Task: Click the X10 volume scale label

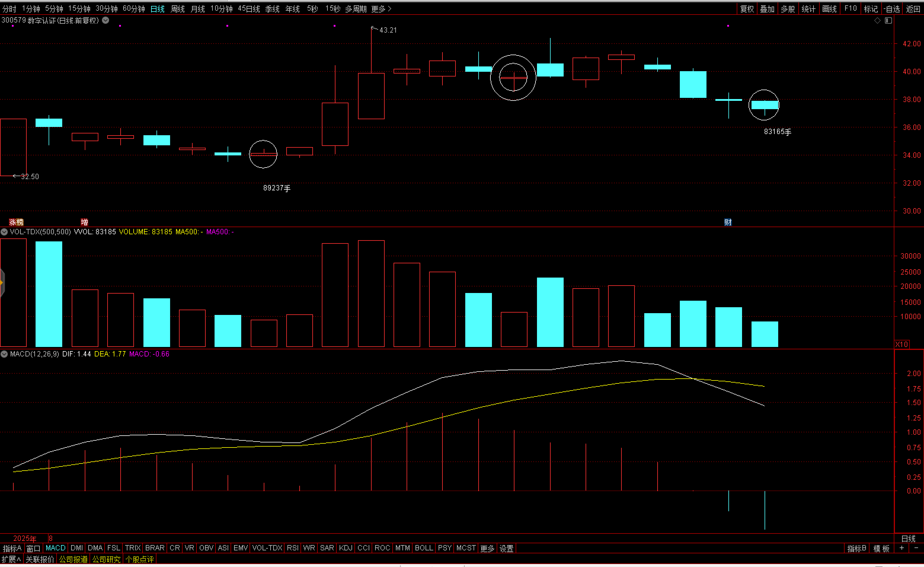Action: point(901,344)
